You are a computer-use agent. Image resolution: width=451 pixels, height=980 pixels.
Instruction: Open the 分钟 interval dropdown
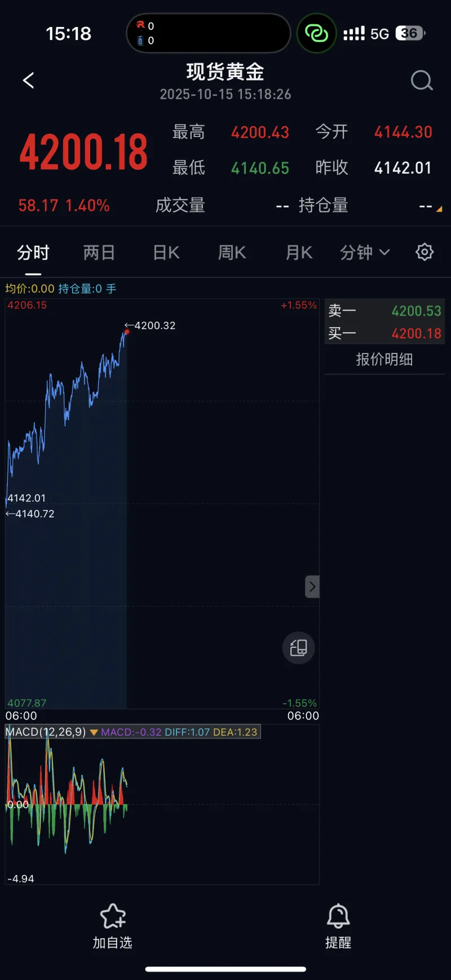pyautogui.click(x=364, y=253)
